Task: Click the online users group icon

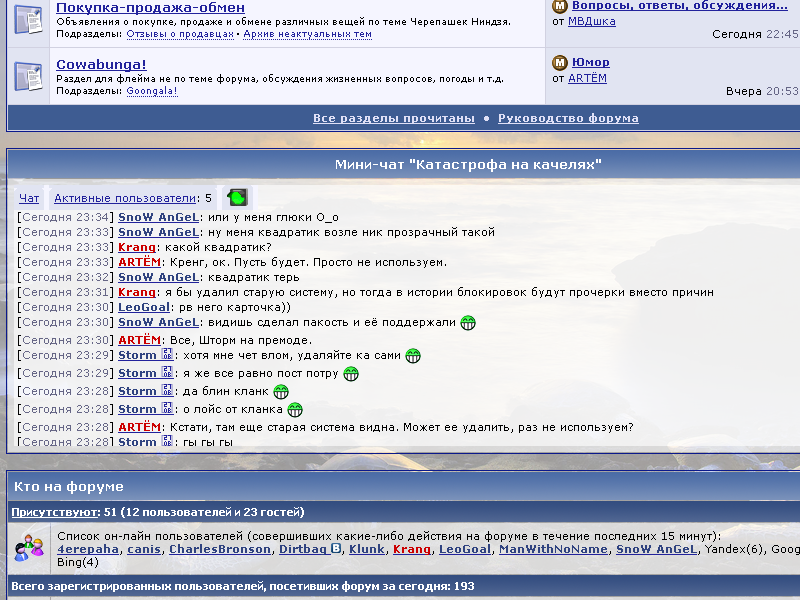Action: (29, 548)
